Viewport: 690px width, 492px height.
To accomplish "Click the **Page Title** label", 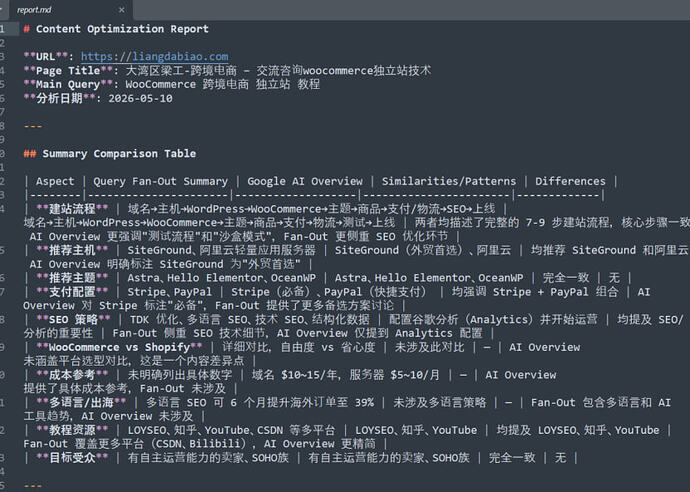I will coord(68,71).
